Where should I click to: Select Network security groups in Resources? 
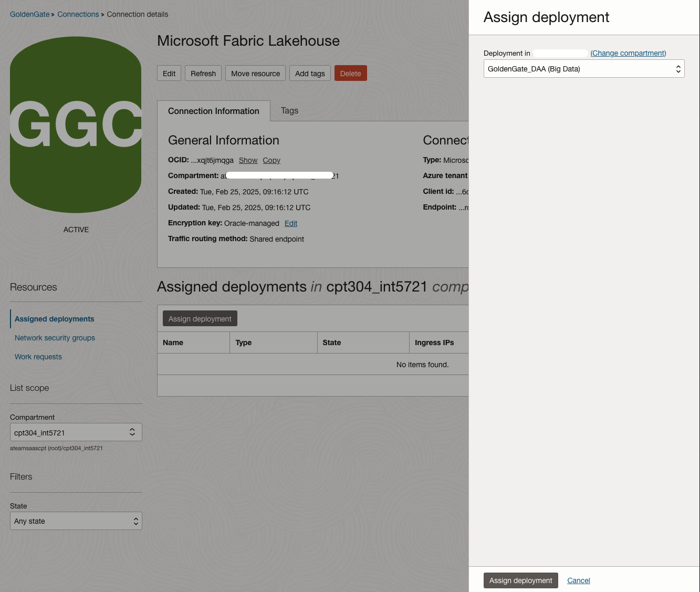coord(55,338)
